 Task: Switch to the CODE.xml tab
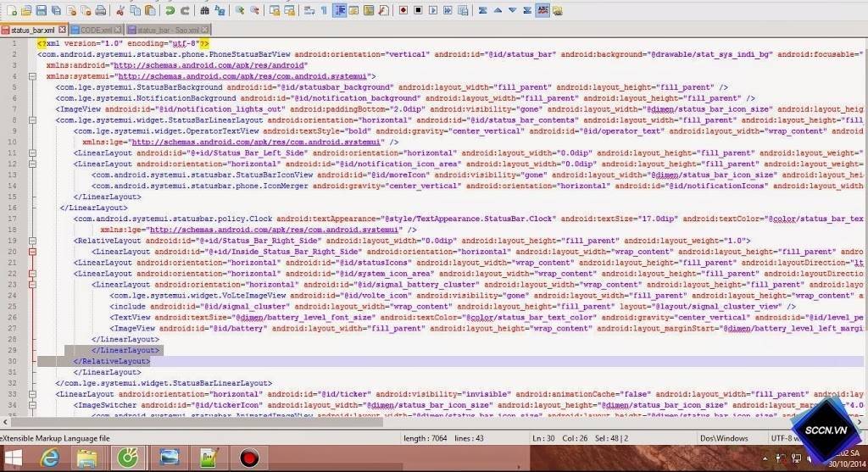coord(96,30)
